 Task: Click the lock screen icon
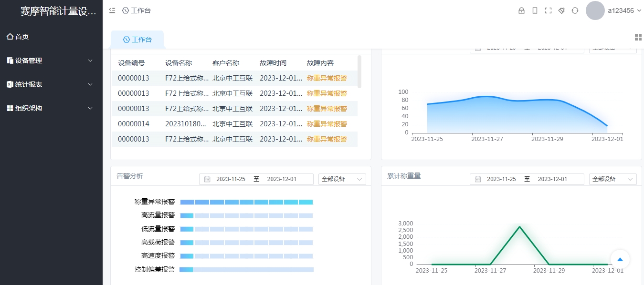(521, 10)
